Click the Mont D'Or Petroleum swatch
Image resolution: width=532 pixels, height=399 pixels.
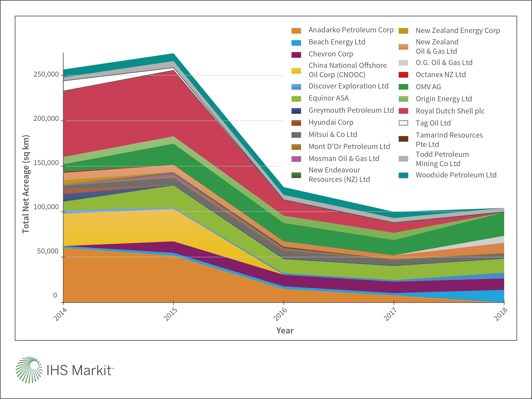[296, 147]
